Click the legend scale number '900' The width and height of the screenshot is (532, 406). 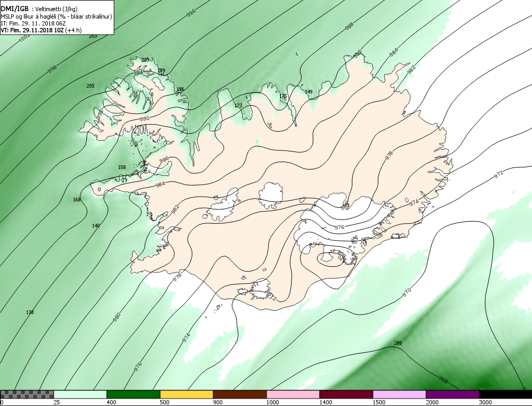tap(218, 403)
